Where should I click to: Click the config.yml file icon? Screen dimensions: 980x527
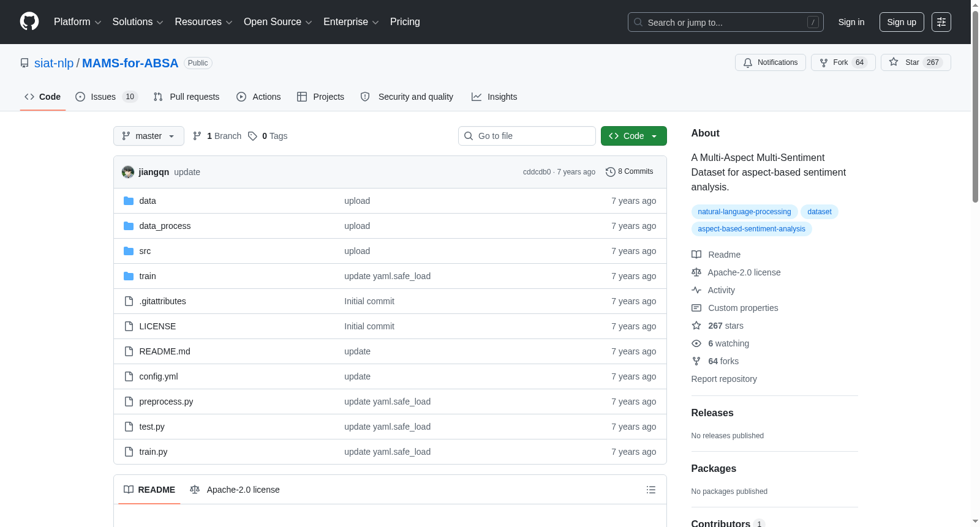tap(129, 376)
